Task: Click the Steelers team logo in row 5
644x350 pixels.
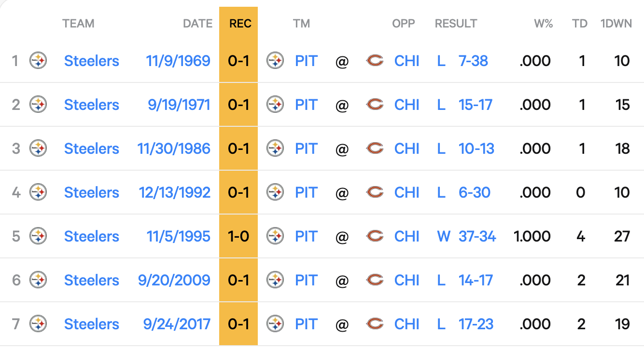Action: [x=38, y=237]
